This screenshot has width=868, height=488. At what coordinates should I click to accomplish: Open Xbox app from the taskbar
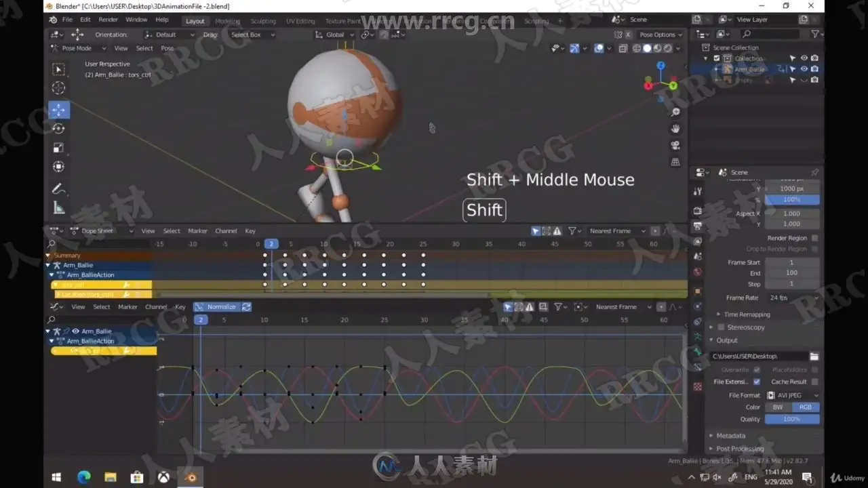point(163,477)
